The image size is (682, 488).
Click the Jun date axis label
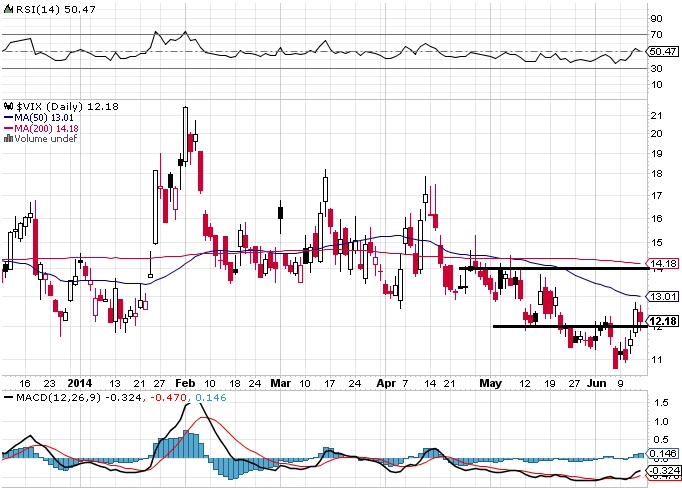596,383
